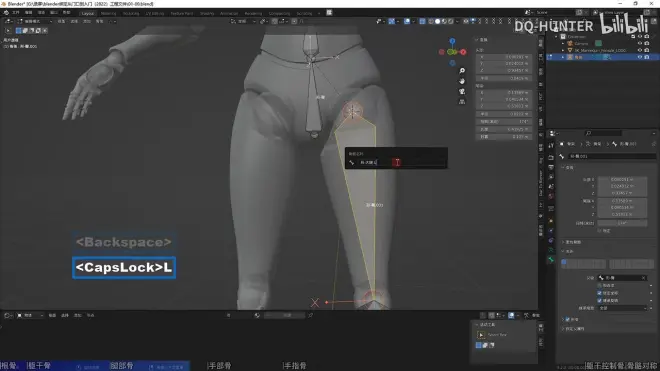Toggle the 锁定 (Lock) checkbox under Transform
This screenshot has width=660, height=371.
[x=599, y=231]
